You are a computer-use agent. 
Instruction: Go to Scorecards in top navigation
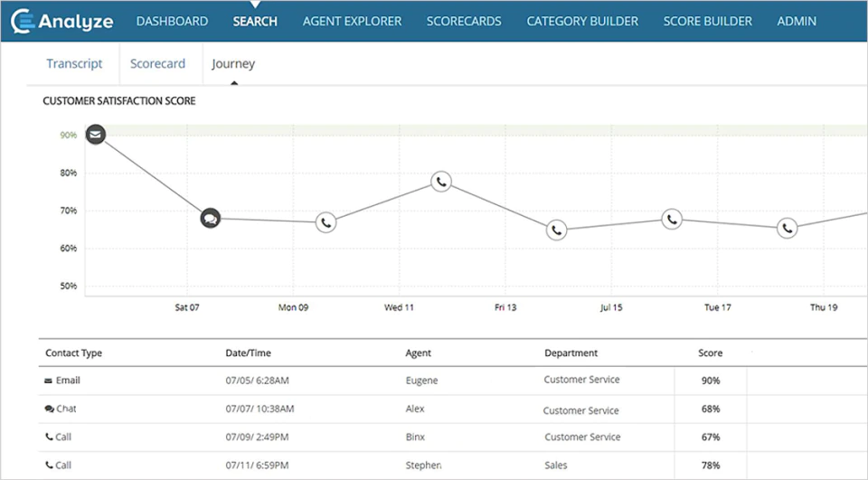pyautogui.click(x=464, y=21)
